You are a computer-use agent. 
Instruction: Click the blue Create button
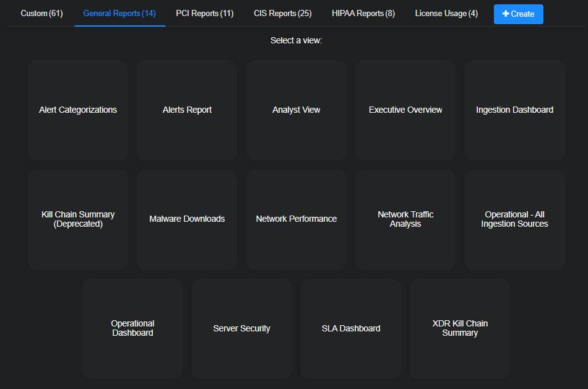point(518,14)
